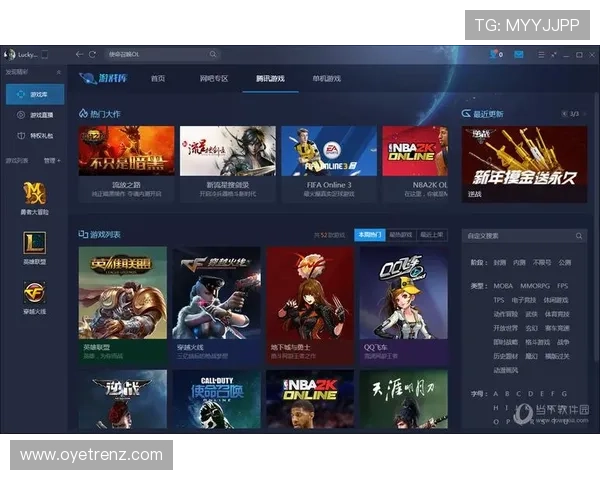Open the FIFA Online 3 game thumbnail
The height and width of the screenshot is (480, 600).
[329, 150]
